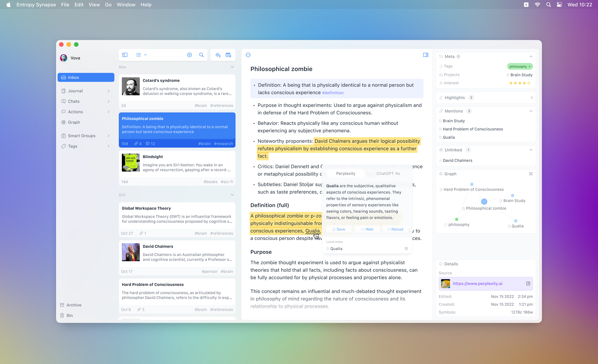Open the Chats section

74,101
